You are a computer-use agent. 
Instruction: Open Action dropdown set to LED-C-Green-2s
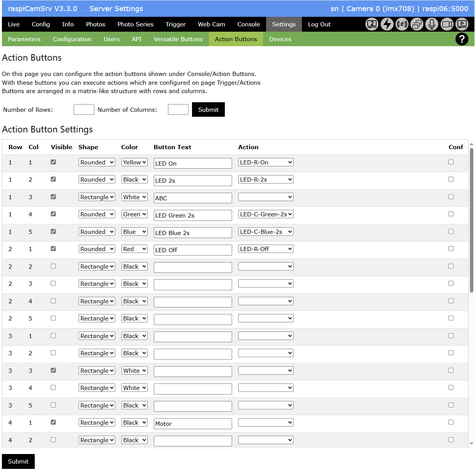click(266, 214)
